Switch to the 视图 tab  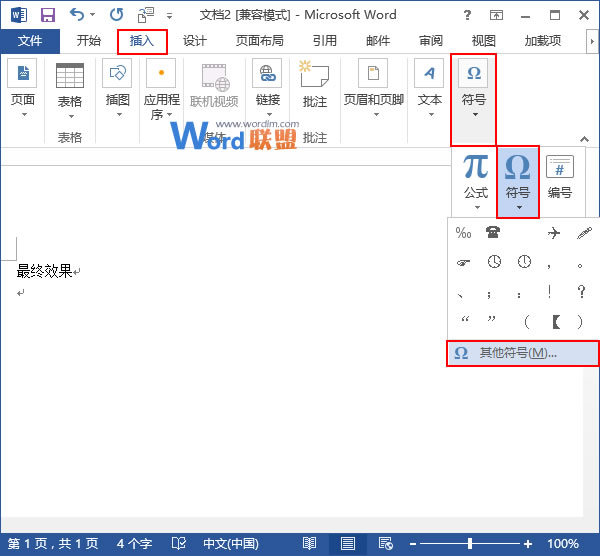click(484, 41)
